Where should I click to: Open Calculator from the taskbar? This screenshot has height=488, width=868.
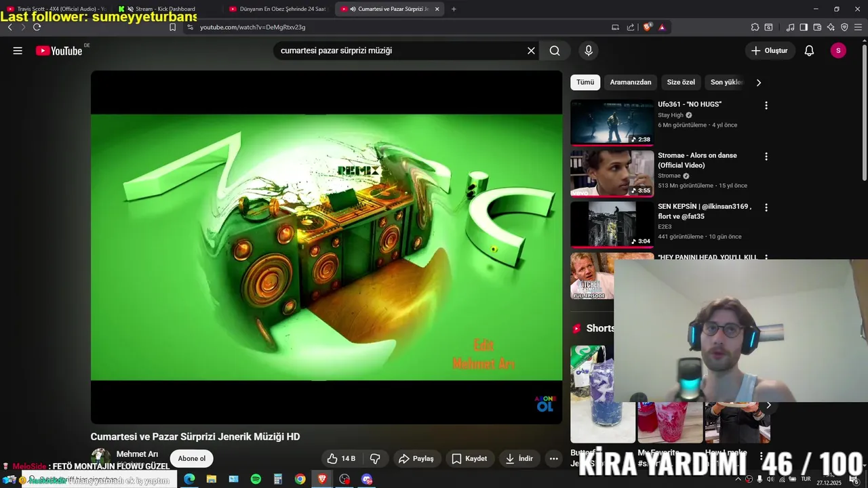pos(278,479)
